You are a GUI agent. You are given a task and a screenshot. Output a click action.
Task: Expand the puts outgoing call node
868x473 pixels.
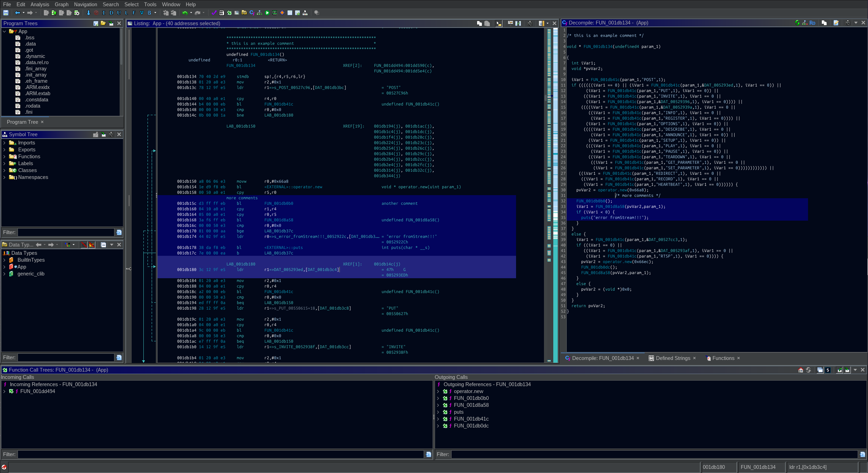(x=438, y=412)
